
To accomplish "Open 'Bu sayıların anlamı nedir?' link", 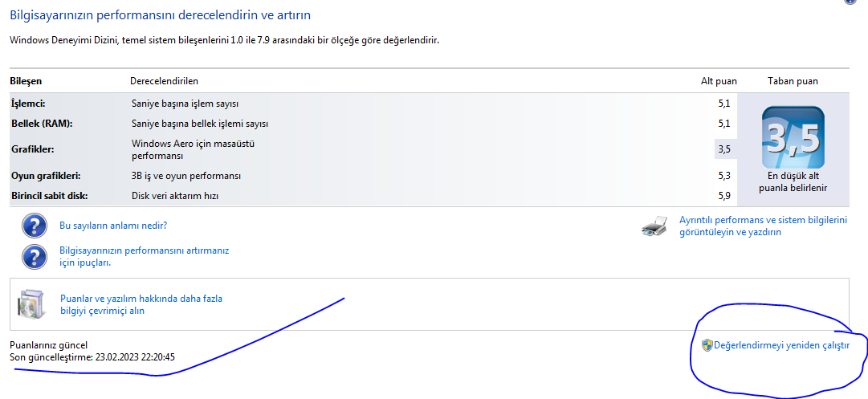I will [x=113, y=226].
